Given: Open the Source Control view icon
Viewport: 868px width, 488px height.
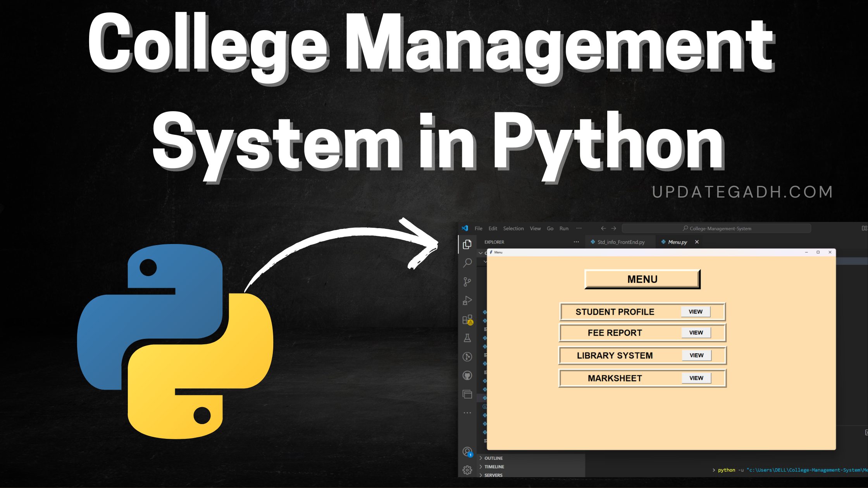Looking at the screenshot, I should click(x=467, y=282).
